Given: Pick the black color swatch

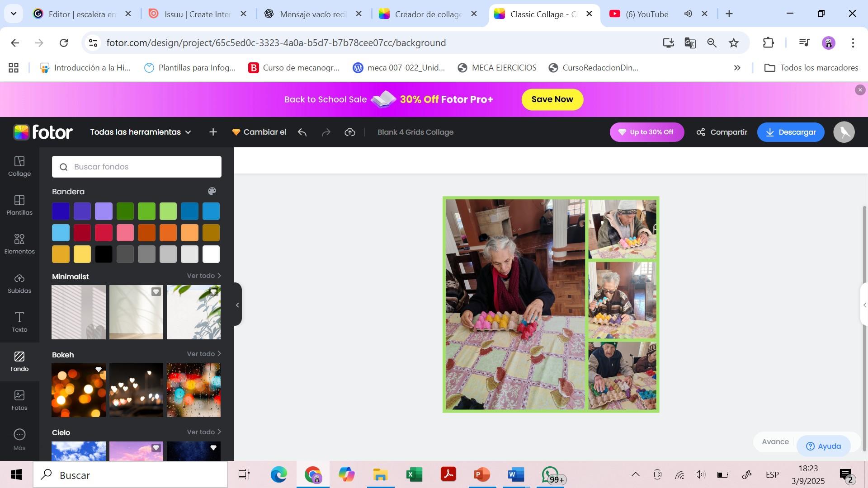Looking at the screenshot, I should [104, 254].
